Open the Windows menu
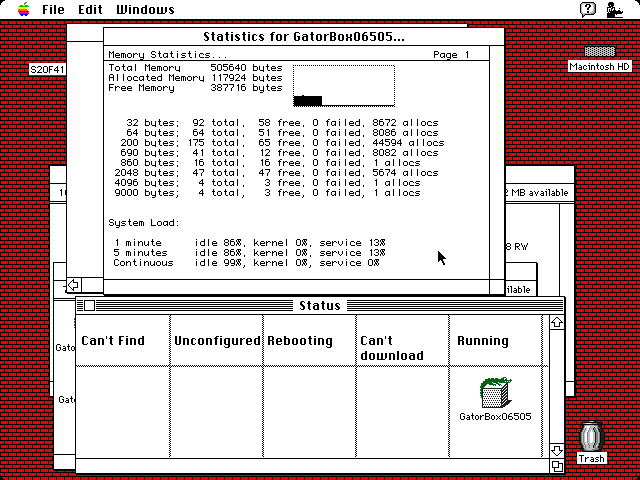Image resolution: width=640 pixels, height=480 pixels. point(145,9)
